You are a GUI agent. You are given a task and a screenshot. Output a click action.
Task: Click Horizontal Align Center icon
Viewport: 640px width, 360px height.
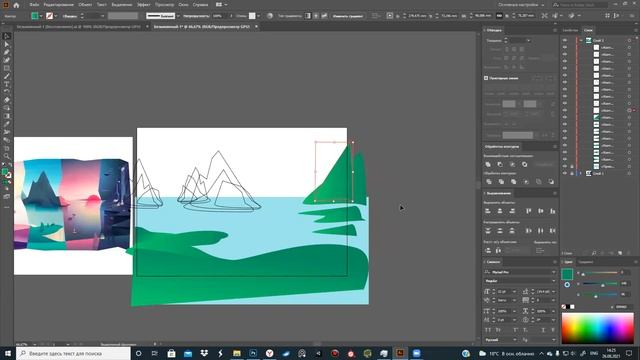tap(500, 211)
